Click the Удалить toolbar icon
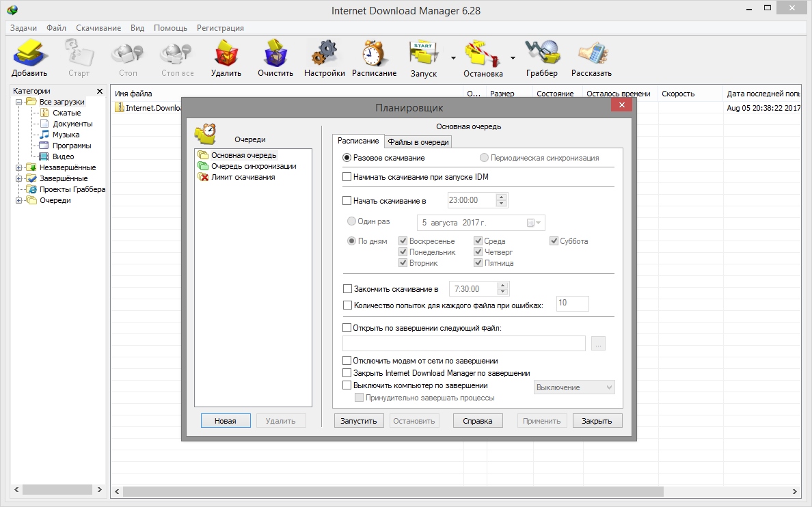The width and height of the screenshot is (812, 507). coord(226,53)
